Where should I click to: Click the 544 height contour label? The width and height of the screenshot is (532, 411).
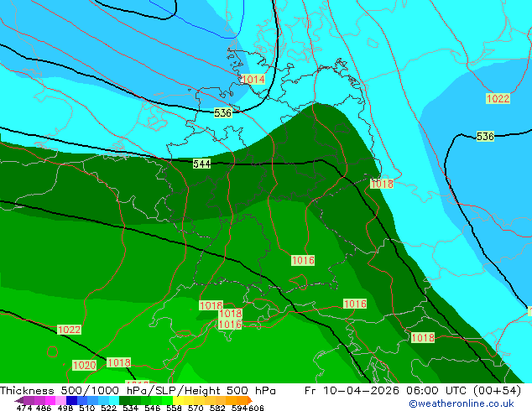point(202,164)
